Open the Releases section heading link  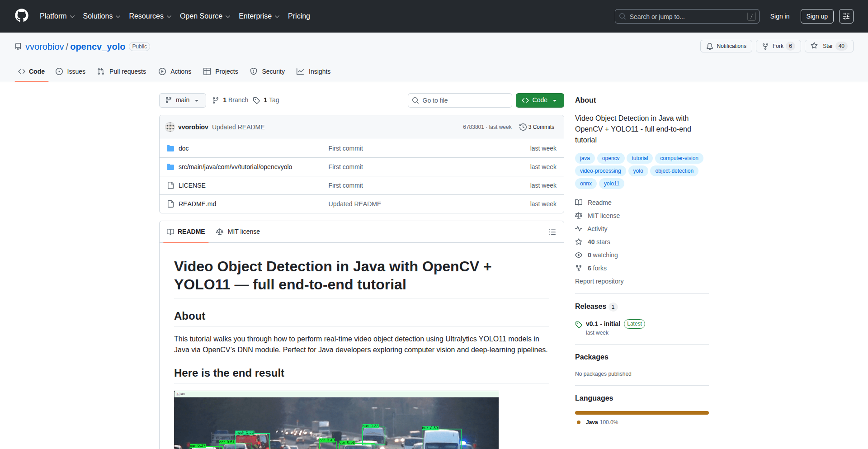(596, 307)
